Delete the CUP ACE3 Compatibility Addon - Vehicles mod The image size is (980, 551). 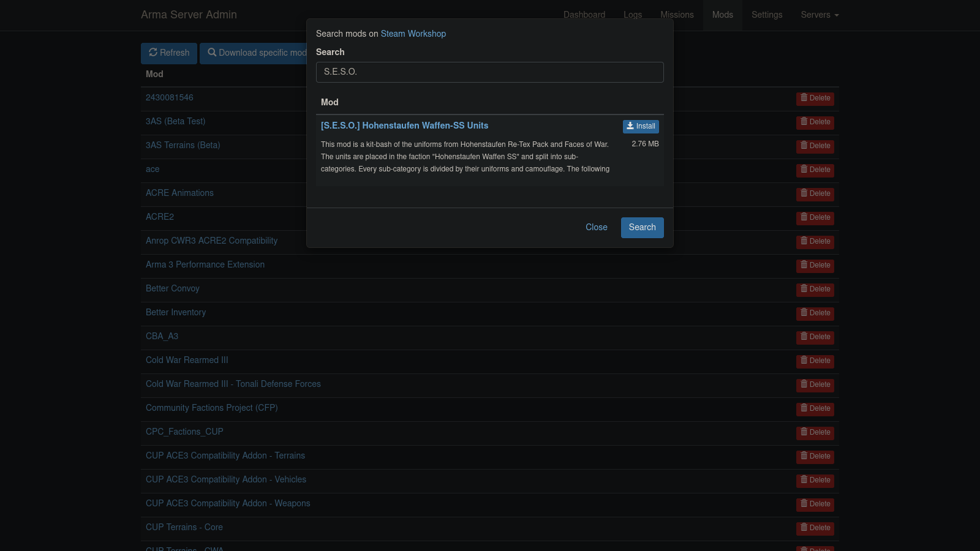click(815, 481)
